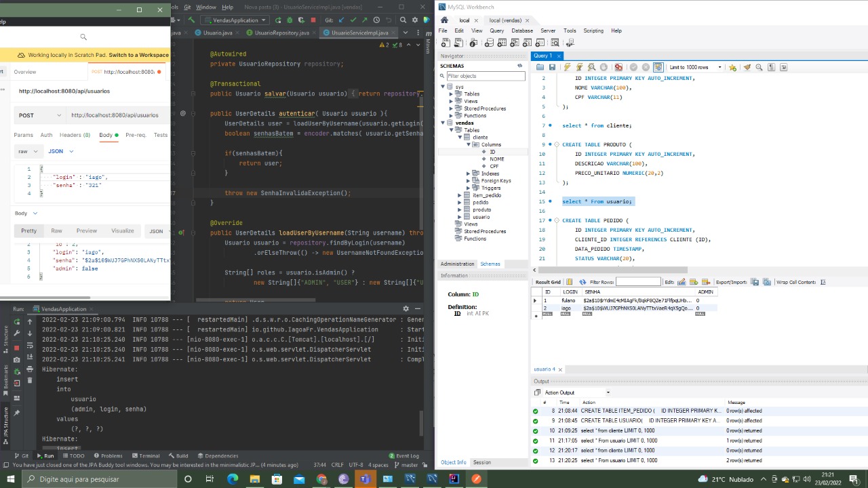Toggle the word wrap icon in Query toolbar
The height and width of the screenshot is (488, 868).
[784, 67]
